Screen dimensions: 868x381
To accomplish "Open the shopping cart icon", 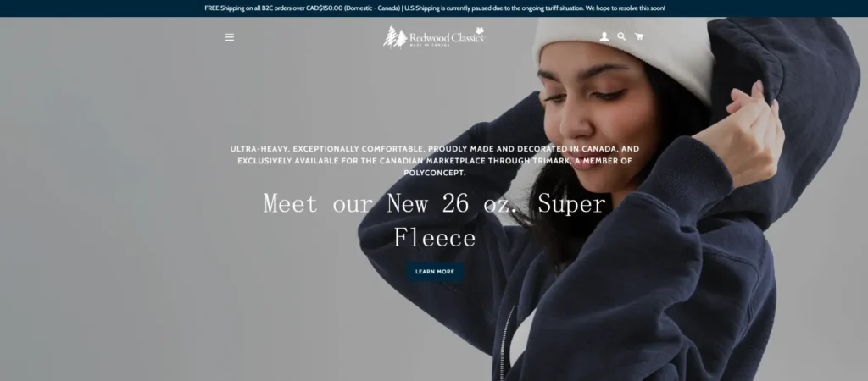I will pyautogui.click(x=639, y=36).
